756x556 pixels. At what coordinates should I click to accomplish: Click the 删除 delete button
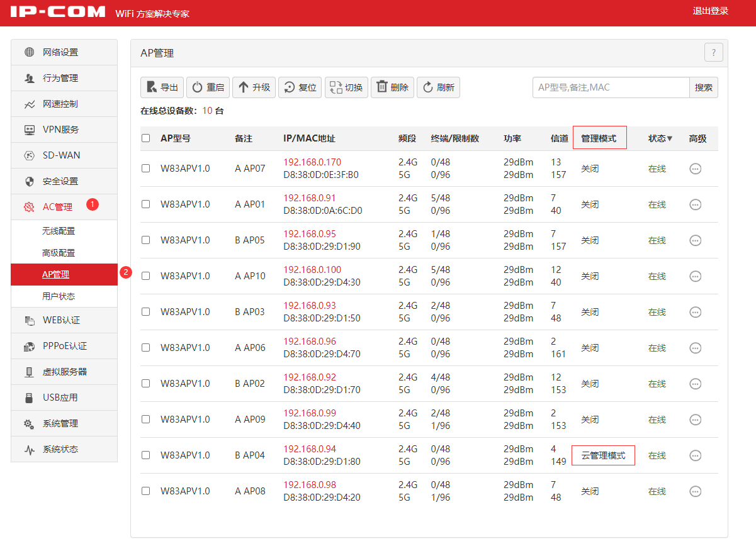[392, 87]
